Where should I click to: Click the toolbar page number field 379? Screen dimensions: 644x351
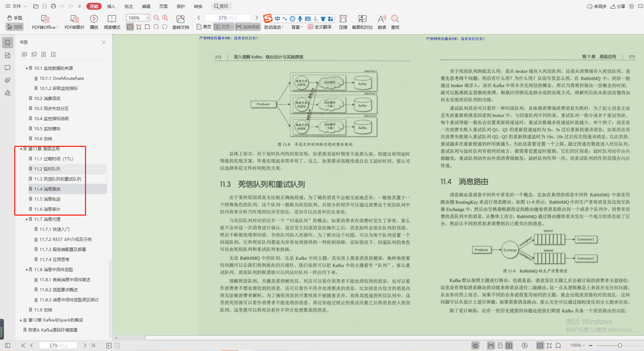point(228,18)
